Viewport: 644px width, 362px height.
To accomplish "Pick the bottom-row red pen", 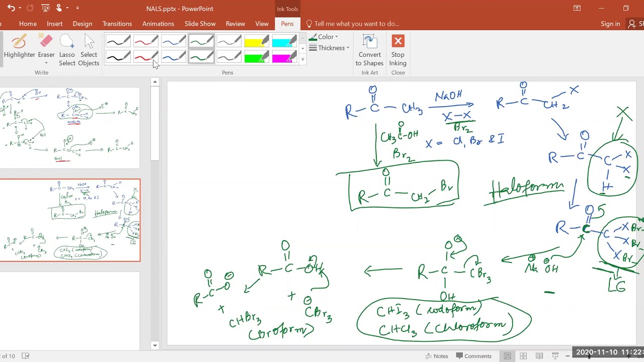I will [146, 57].
